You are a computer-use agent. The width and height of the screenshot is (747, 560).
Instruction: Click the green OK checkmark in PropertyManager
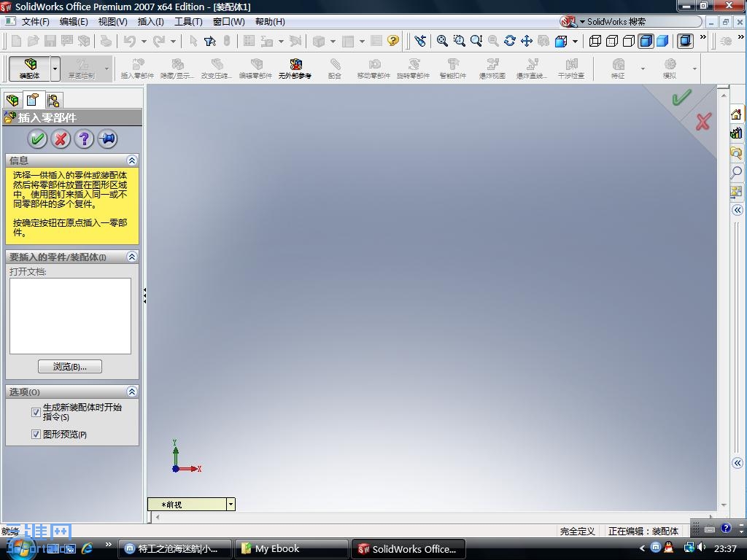37,139
